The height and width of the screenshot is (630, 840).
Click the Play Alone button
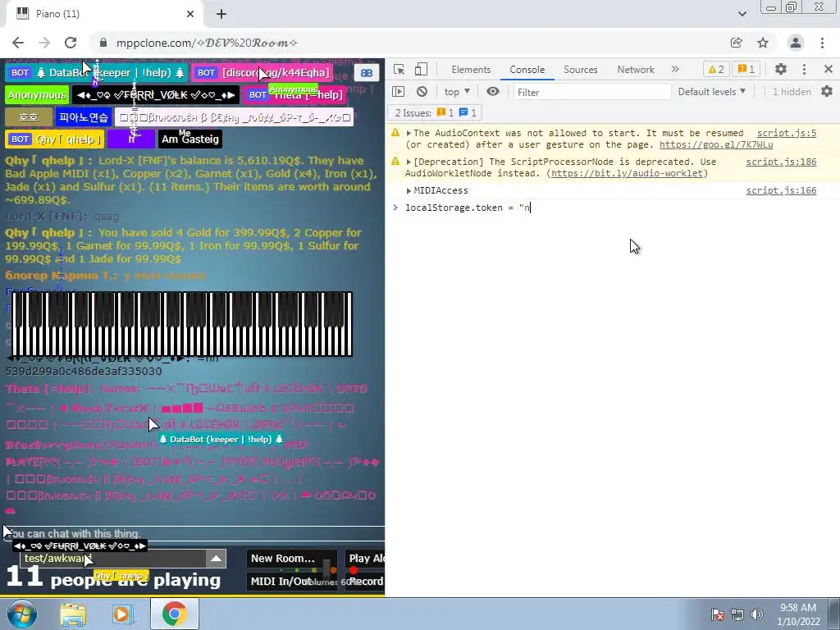pyautogui.click(x=366, y=559)
